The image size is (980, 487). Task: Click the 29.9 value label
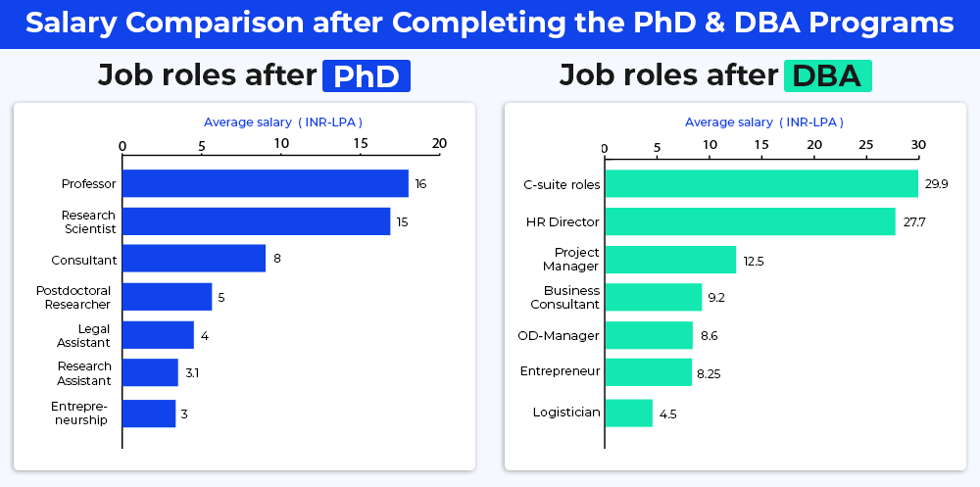pyautogui.click(x=937, y=183)
